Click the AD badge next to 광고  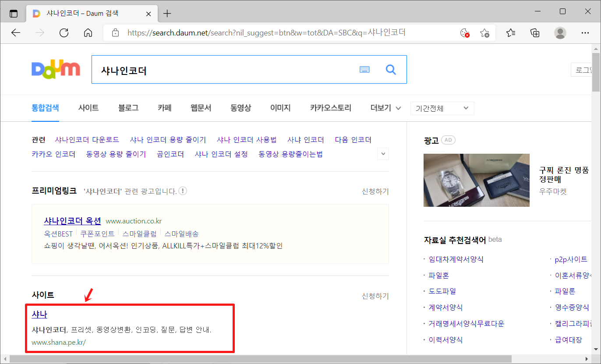(x=448, y=140)
